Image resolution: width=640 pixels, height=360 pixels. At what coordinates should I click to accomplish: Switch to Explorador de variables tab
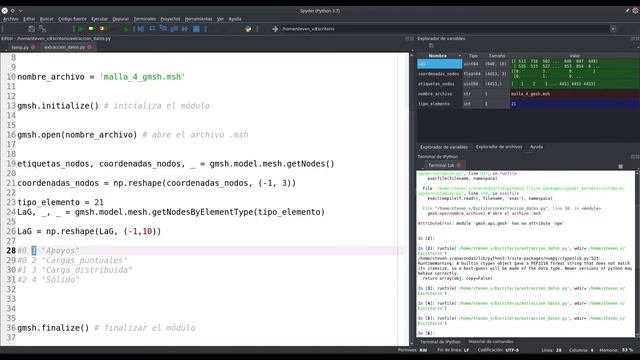pos(444,147)
